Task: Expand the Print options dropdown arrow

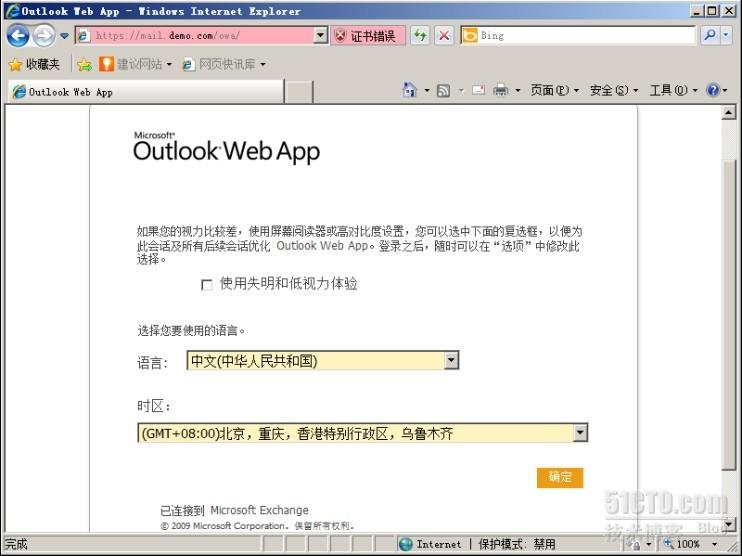Action: coord(518,90)
